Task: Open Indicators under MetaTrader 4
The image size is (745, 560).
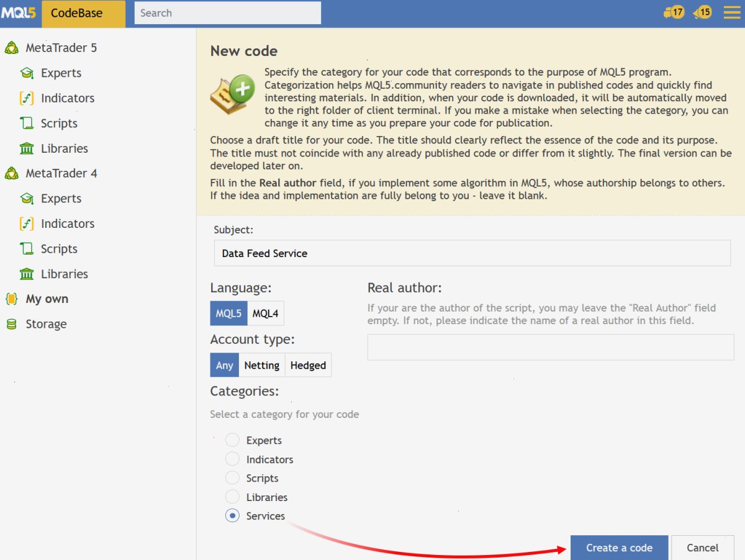Action: [68, 224]
